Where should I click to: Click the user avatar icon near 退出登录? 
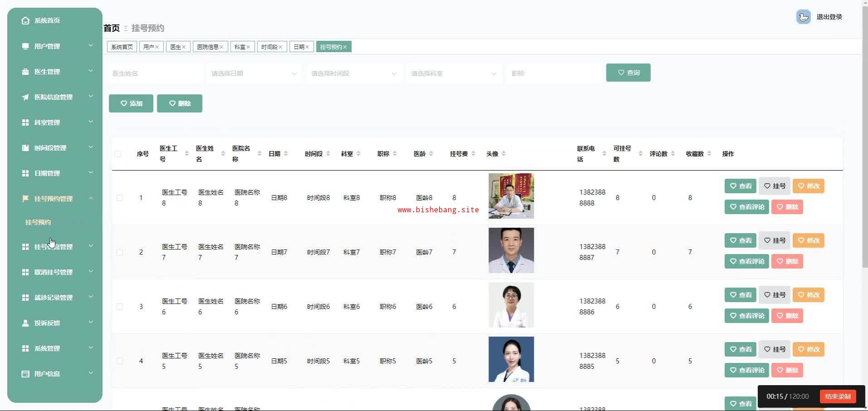pyautogui.click(x=803, y=17)
